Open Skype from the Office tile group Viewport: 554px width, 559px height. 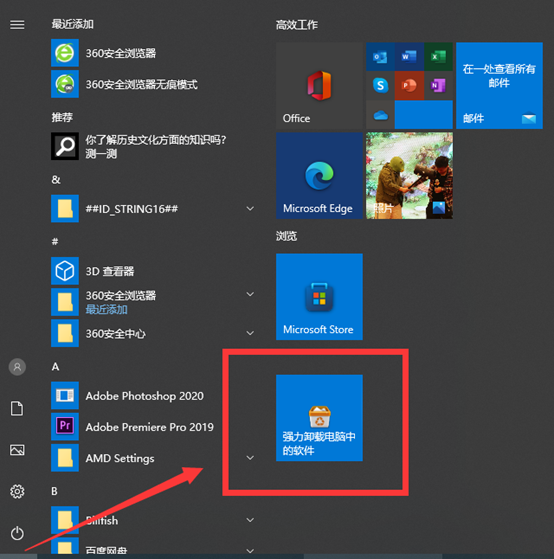pos(380,86)
